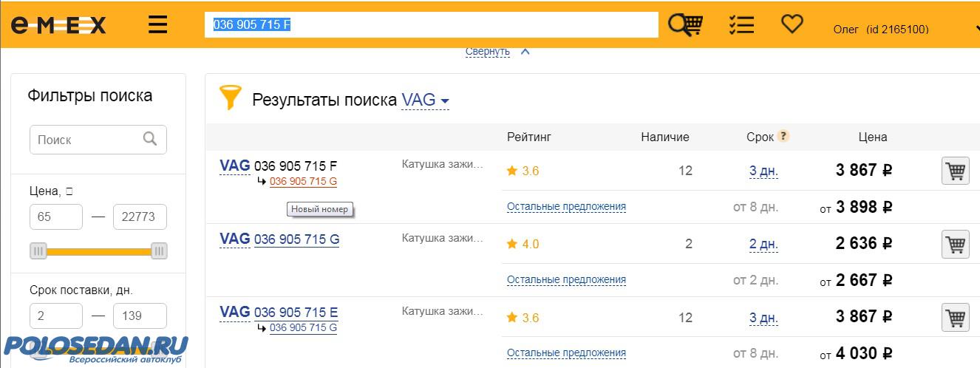Show Остальные предложения for 036 905 715 G
The width and height of the screenshot is (980, 368).
566,280
